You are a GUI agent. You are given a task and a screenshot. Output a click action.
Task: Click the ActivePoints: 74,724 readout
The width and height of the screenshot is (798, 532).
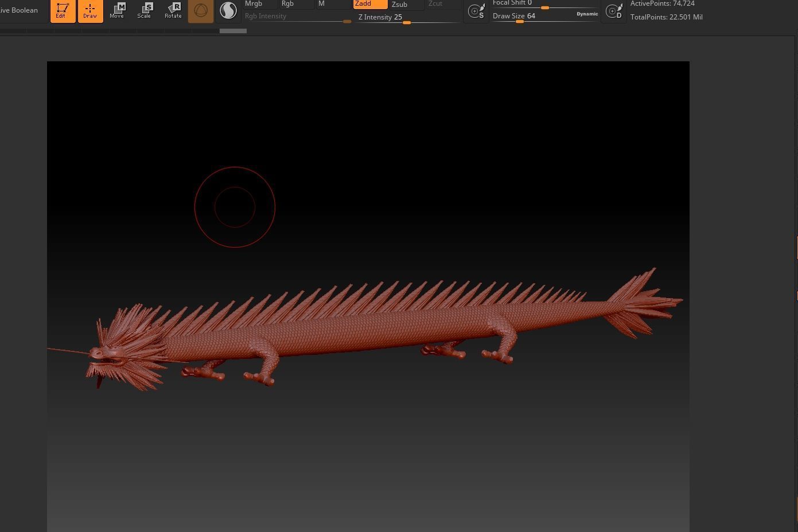point(663,3)
